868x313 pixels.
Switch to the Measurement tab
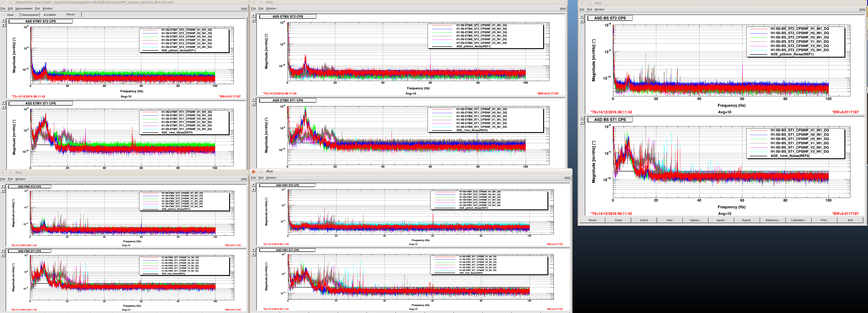(30, 15)
